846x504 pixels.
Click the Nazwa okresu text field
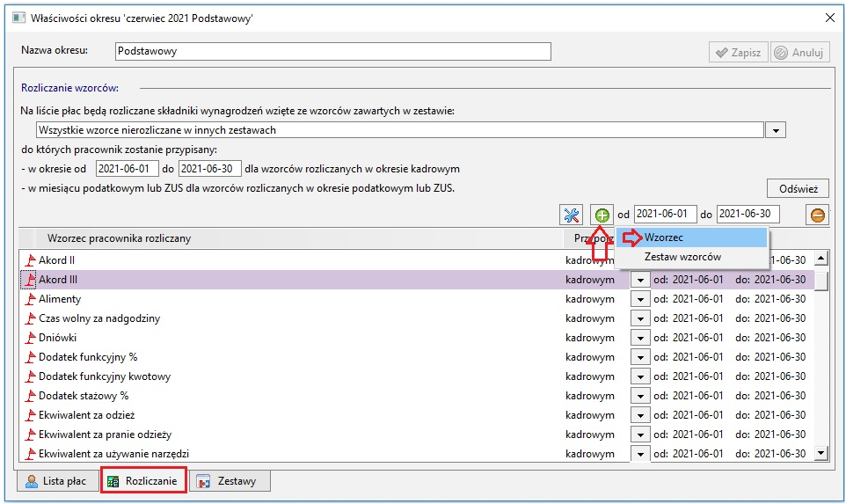tap(333, 51)
